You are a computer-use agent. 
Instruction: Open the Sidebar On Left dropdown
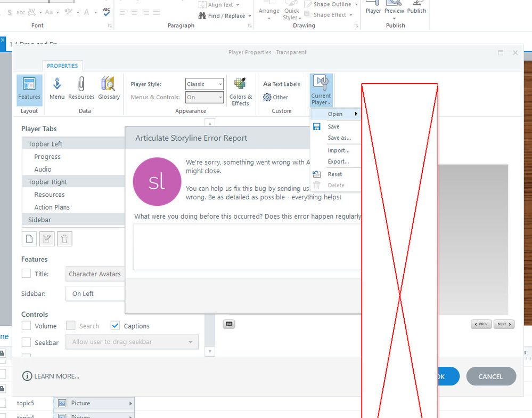[x=95, y=294]
